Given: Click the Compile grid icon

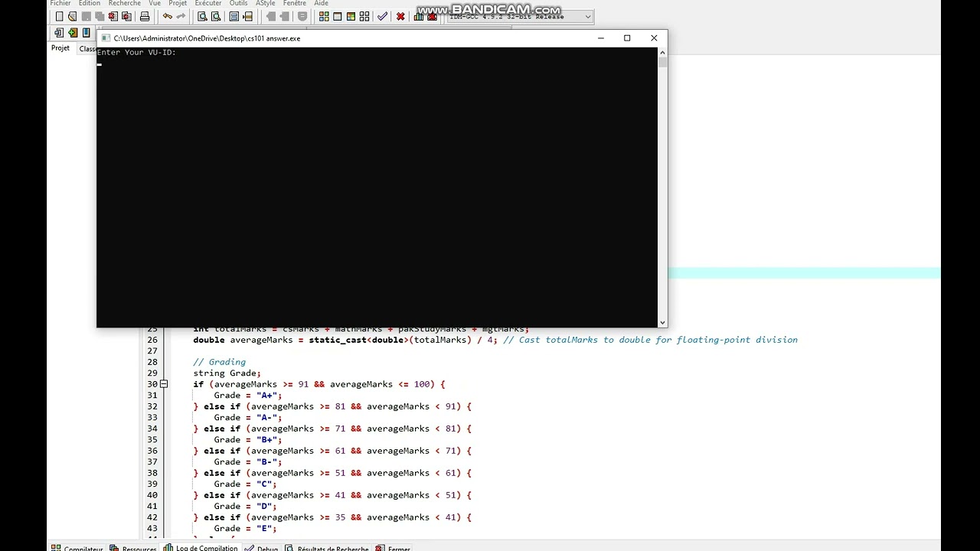Looking at the screenshot, I should (x=324, y=16).
